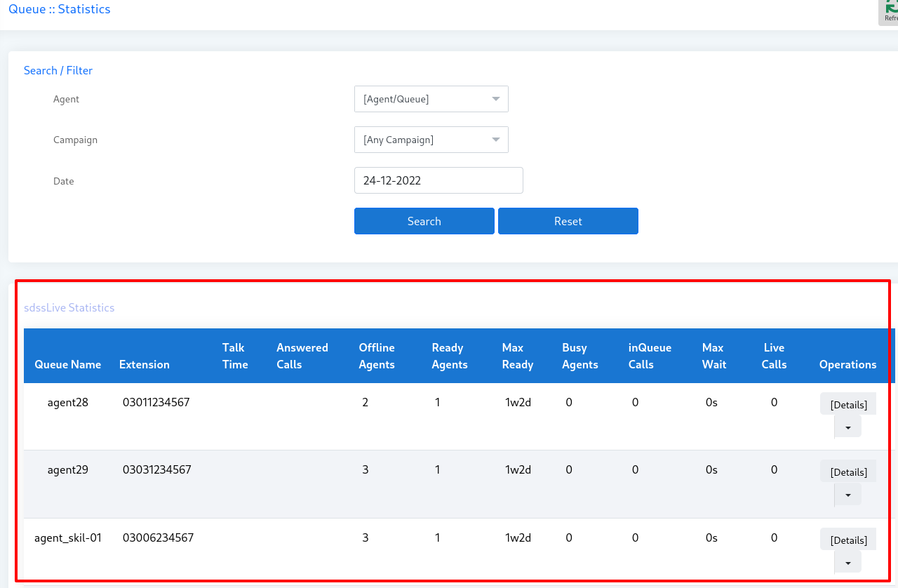The width and height of the screenshot is (898, 588).
Task: Click the Search / Filter heading
Action: pos(58,70)
